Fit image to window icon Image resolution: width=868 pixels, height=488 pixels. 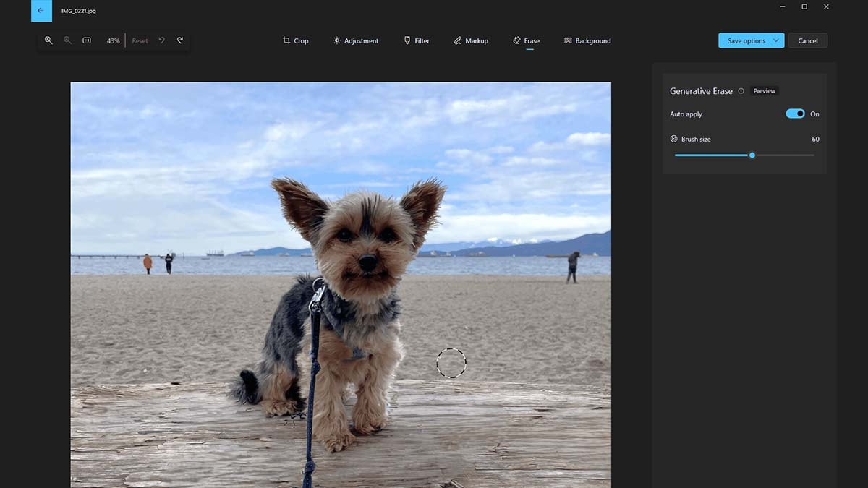[87, 40]
